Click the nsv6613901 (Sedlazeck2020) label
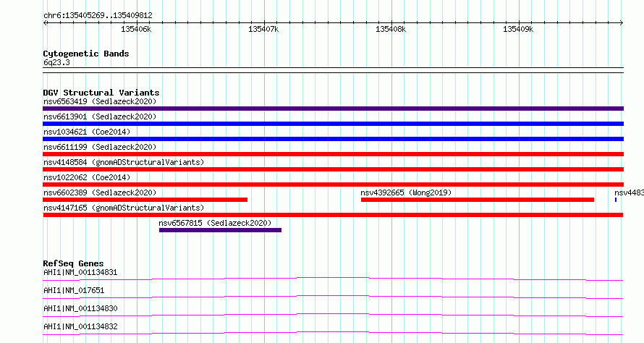Viewport: 644px width, 343px height. pyautogui.click(x=100, y=117)
